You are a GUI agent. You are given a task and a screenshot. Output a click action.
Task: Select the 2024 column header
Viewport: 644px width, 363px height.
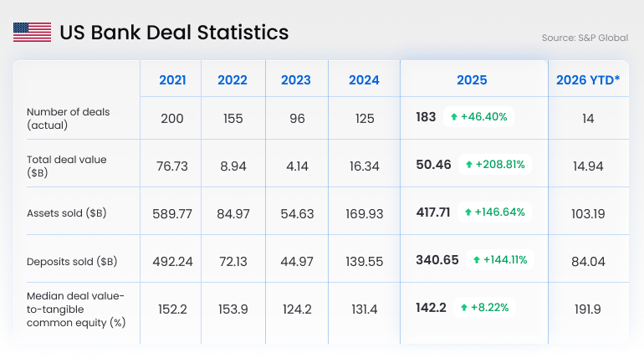coord(365,80)
